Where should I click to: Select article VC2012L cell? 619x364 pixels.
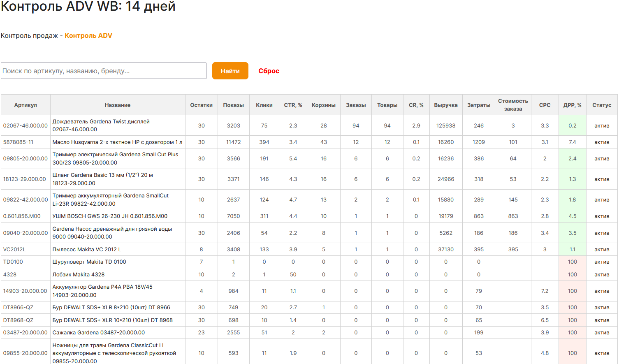26,249
